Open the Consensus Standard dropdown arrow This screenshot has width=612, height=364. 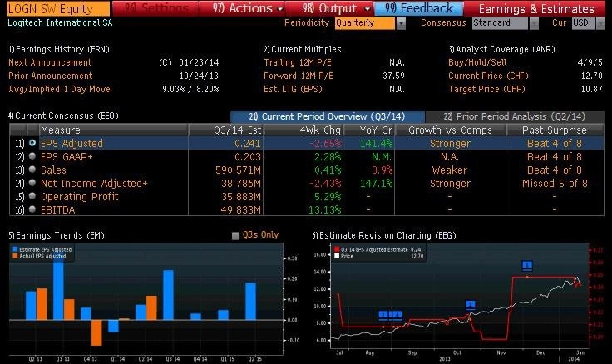click(x=534, y=23)
